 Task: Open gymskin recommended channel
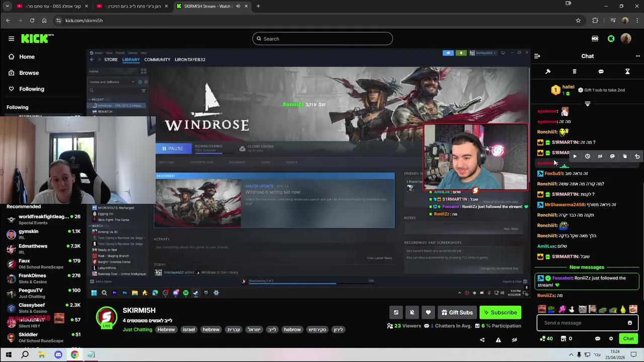43,234
